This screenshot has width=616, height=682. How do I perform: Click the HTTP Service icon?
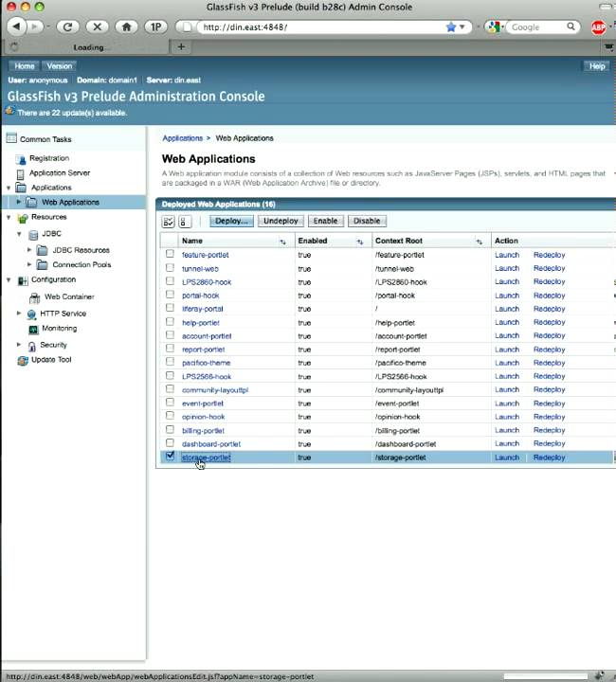tap(31, 314)
